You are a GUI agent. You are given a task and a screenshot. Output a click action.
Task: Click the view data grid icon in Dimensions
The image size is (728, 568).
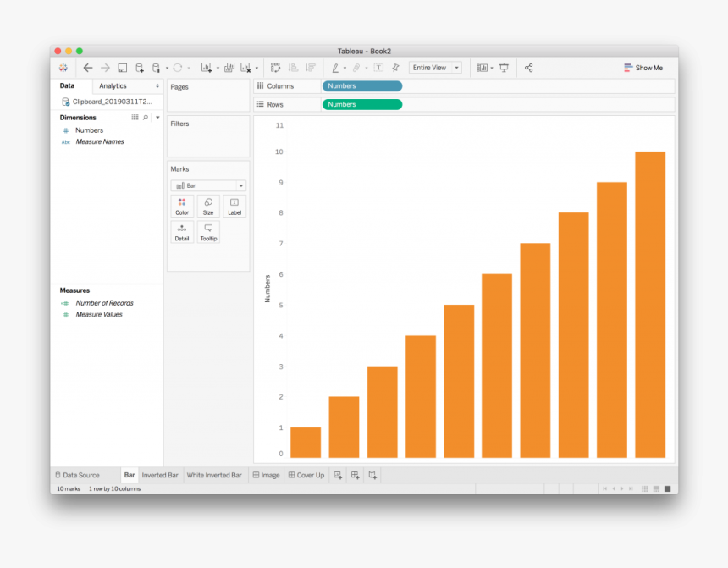click(x=135, y=118)
